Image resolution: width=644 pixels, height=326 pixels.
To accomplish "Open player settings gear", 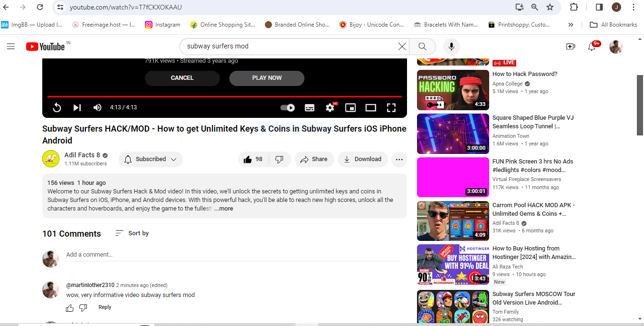I will click(x=330, y=107).
